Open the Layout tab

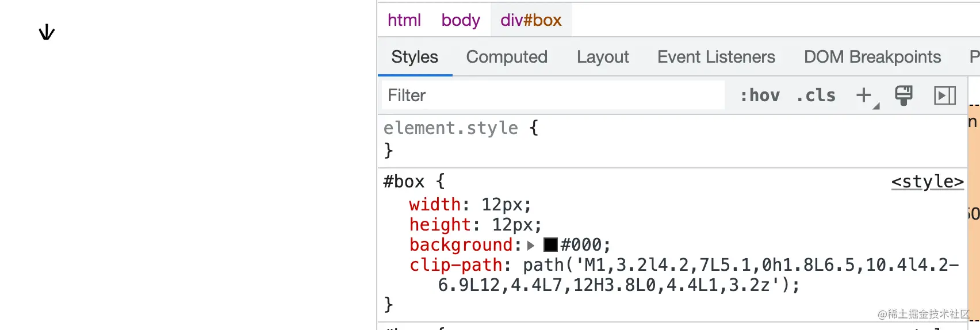(x=603, y=57)
